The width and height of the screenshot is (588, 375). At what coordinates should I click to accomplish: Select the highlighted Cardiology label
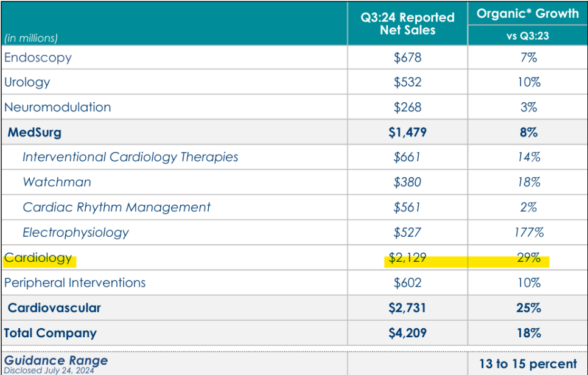point(38,258)
